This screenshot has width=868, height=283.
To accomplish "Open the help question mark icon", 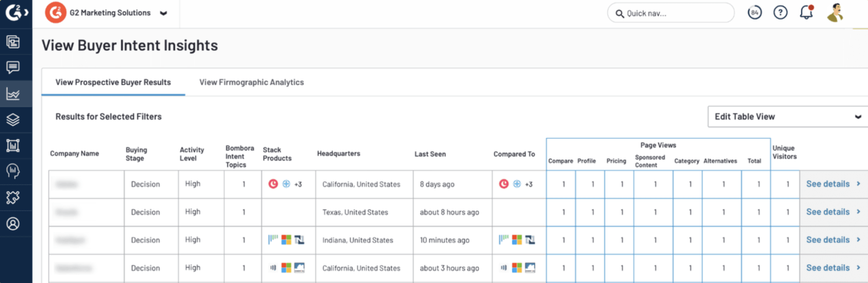I will pyautogui.click(x=780, y=13).
